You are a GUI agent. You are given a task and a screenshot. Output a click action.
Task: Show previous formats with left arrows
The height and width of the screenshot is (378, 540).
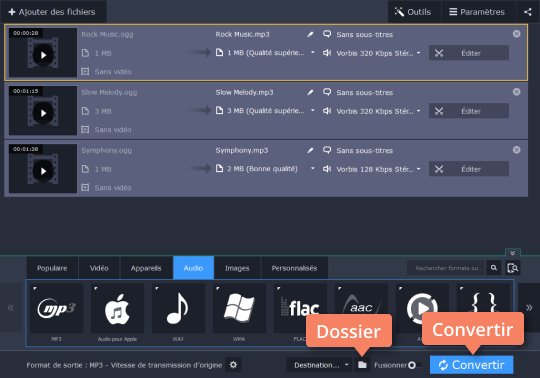click(11, 307)
